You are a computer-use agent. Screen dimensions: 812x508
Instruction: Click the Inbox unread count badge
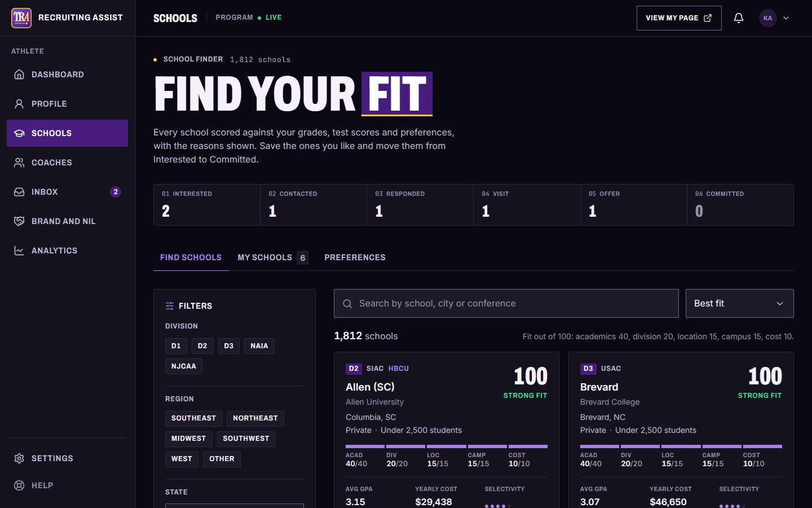tap(116, 192)
